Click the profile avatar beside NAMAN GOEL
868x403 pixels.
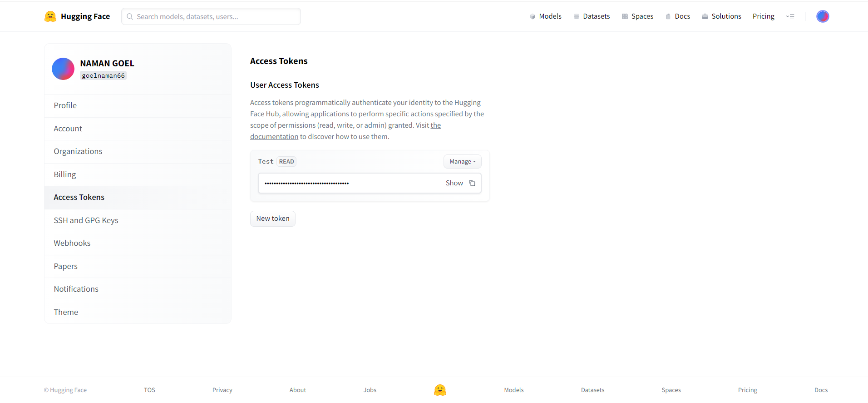pyautogui.click(x=63, y=69)
